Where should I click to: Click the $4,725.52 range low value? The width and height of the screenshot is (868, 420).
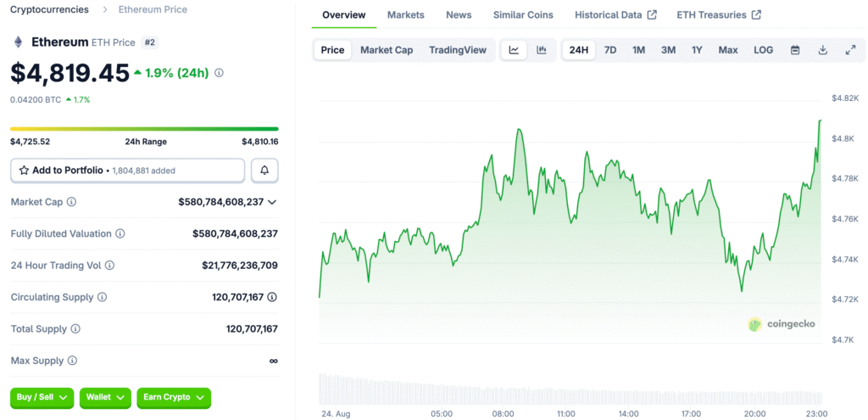coord(30,142)
